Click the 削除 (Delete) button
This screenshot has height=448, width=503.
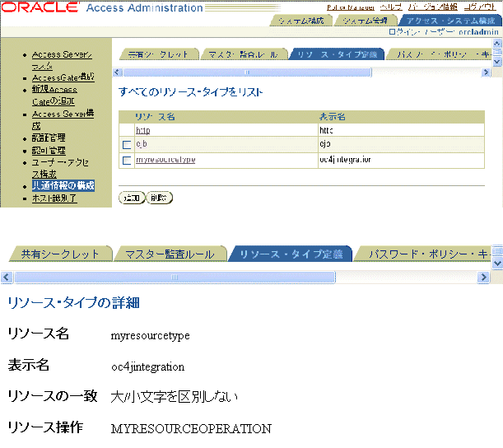[160, 198]
